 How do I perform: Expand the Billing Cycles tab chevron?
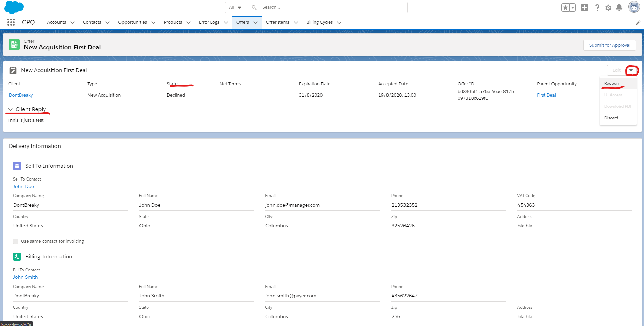coord(339,23)
